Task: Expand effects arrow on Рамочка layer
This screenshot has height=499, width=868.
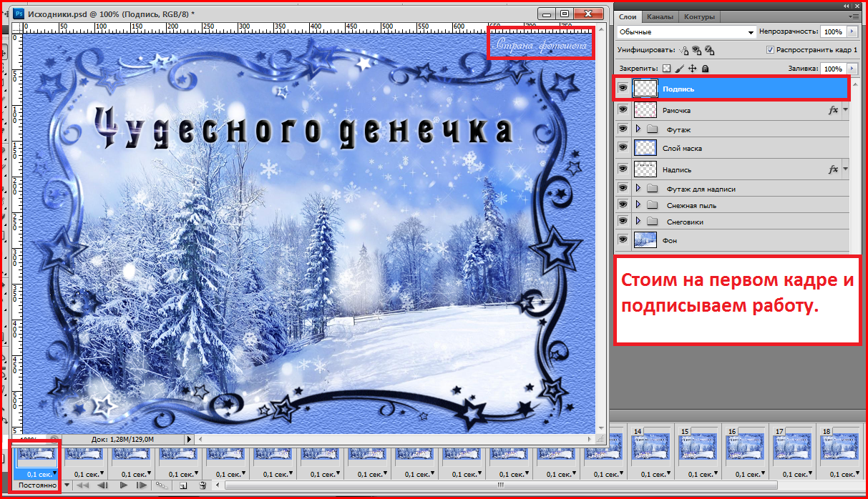Action: click(845, 110)
